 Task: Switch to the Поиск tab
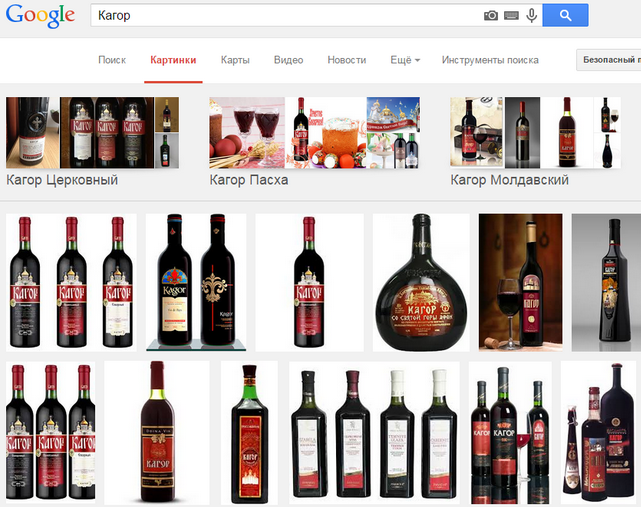[x=112, y=60]
